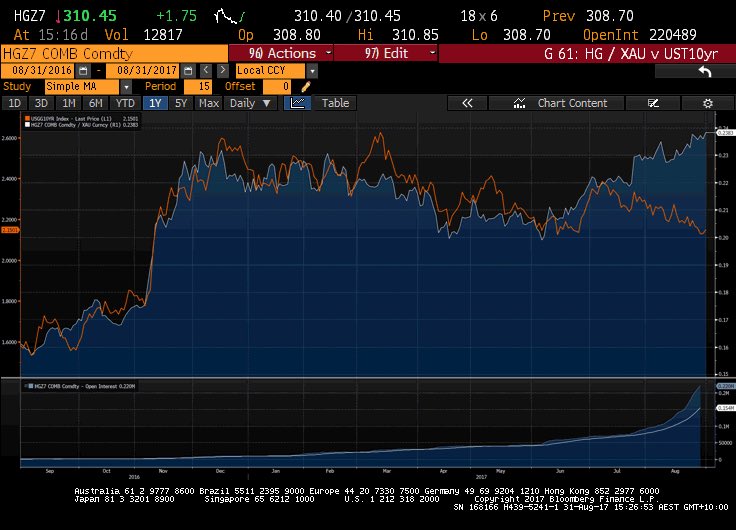Click intraday sparkline mini chart
Viewport: 736px width, 530px height.
click(x=230, y=16)
